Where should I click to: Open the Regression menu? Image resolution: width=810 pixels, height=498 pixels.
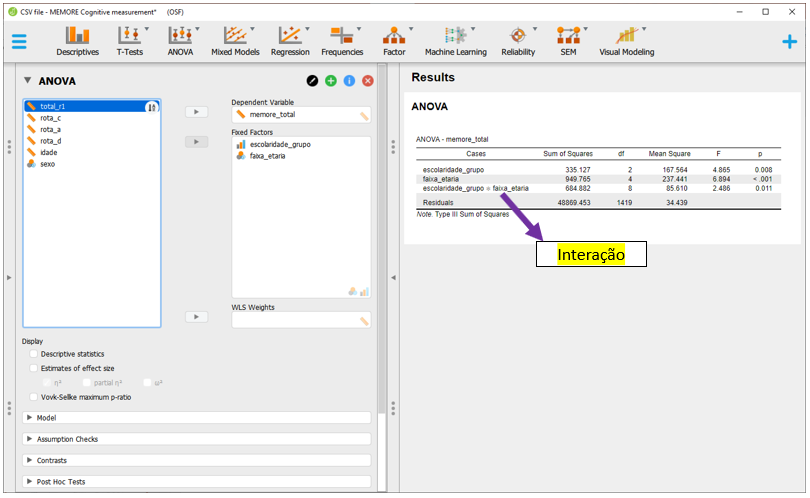[x=290, y=41]
